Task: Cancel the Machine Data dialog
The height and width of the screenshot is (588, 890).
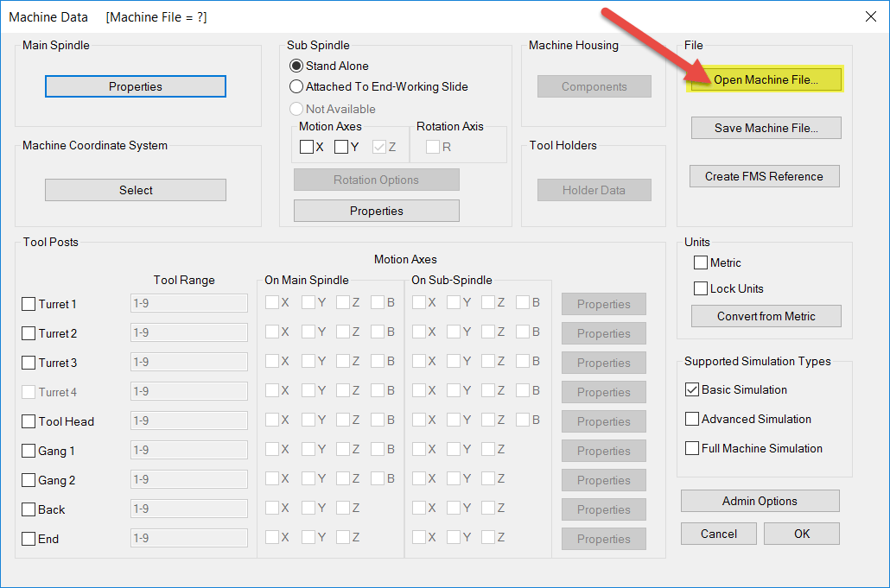Action: [718, 533]
